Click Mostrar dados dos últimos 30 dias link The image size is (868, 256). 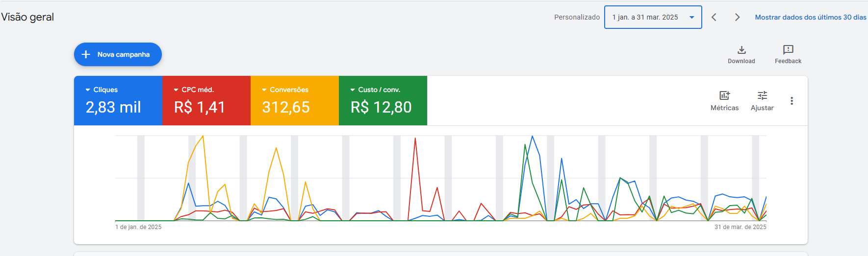(810, 17)
